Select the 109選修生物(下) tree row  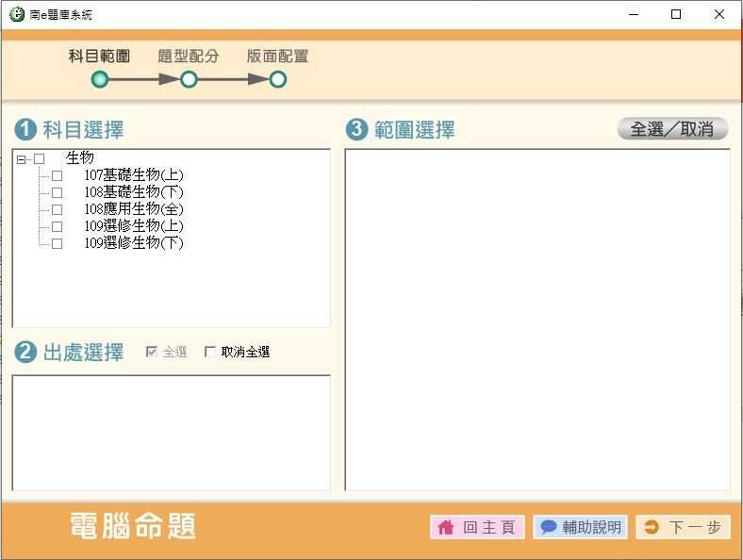(134, 243)
